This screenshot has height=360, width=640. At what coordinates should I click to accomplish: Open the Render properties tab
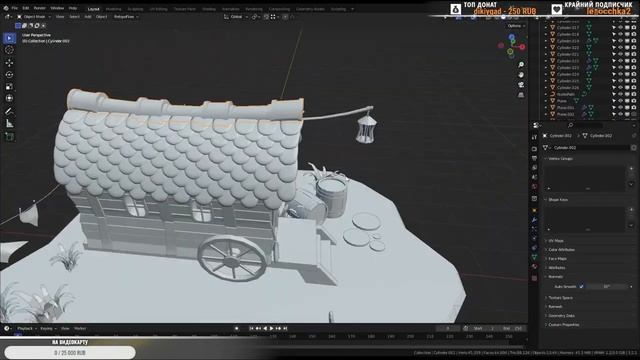click(x=534, y=149)
